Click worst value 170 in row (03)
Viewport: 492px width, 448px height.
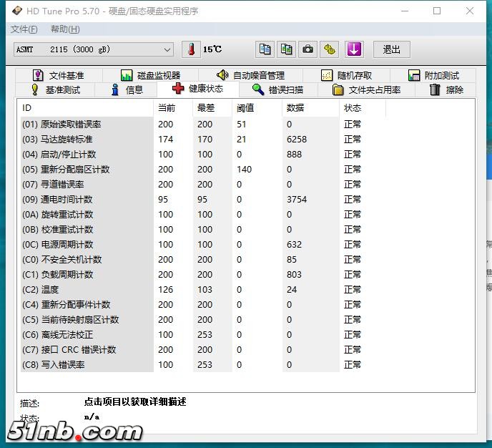205,140
